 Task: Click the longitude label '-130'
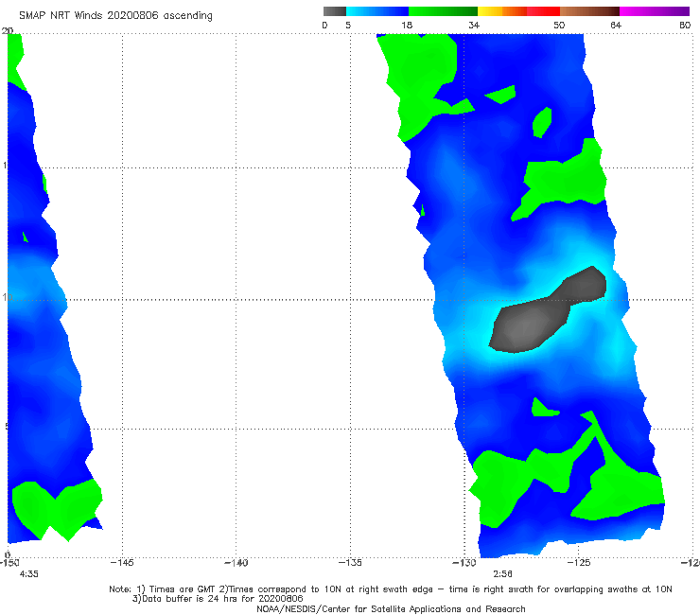pyautogui.click(x=464, y=563)
